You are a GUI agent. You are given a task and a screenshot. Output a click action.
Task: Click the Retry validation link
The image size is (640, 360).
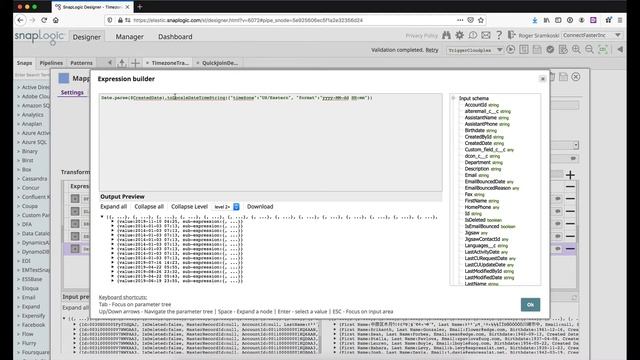click(432, 50)
